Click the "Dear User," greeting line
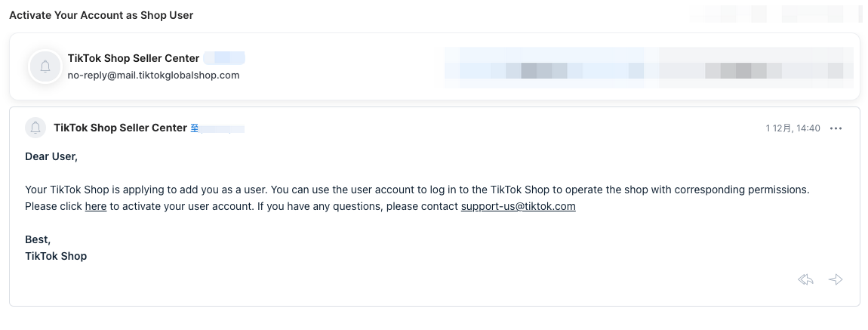Image resolution: width=868 pixels, height=330 pixels. click(51, 156)
